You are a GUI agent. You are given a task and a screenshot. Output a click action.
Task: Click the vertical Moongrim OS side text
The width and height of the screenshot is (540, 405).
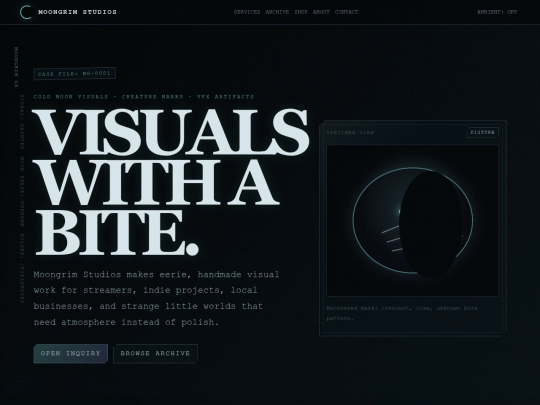(x=16, y=67)
